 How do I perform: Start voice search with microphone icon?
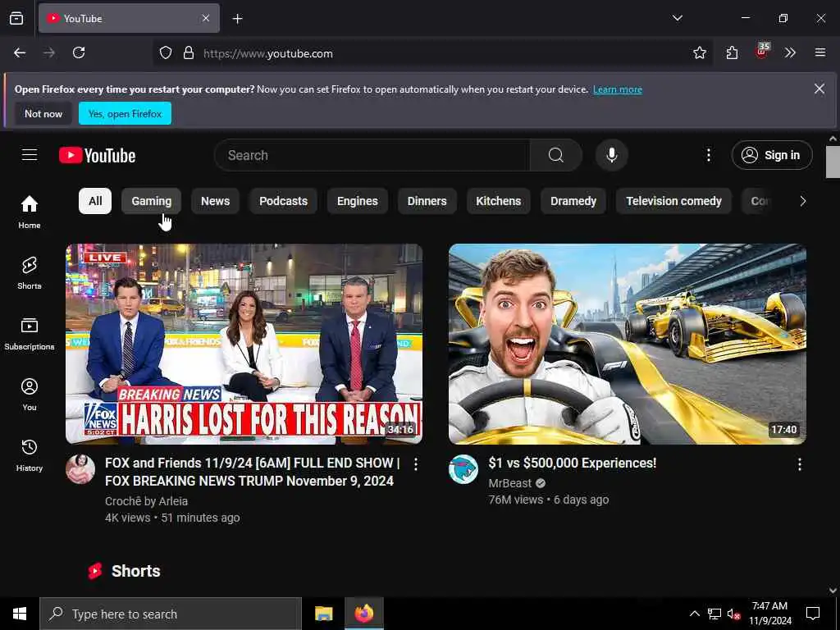tap(611, 155)
